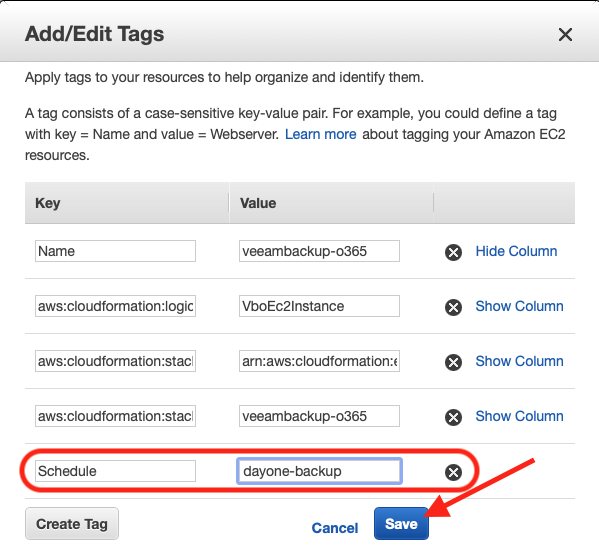The width and height of the screenshot is (599, 560).
Task: Remove the Schedule tag row
Action: click(453, 473)
